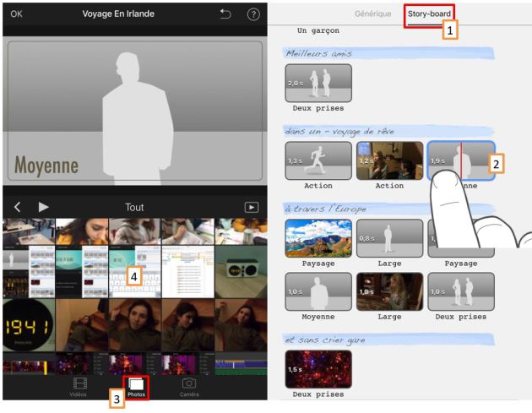Open the Caméra tab

(x=189, y=387)
